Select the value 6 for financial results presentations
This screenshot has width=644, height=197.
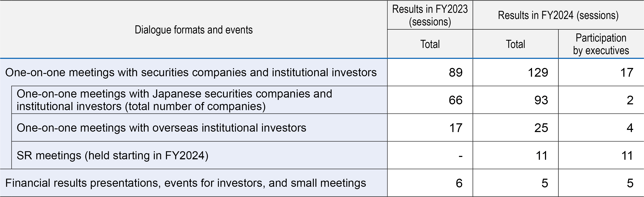pyautogui.click(x=459, y=183)
